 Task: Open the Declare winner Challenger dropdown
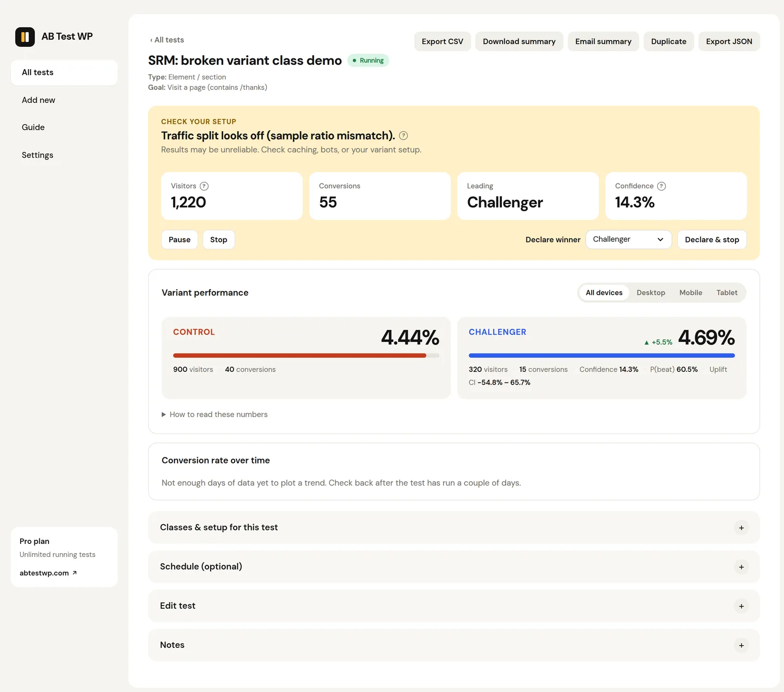pos(628,240)
